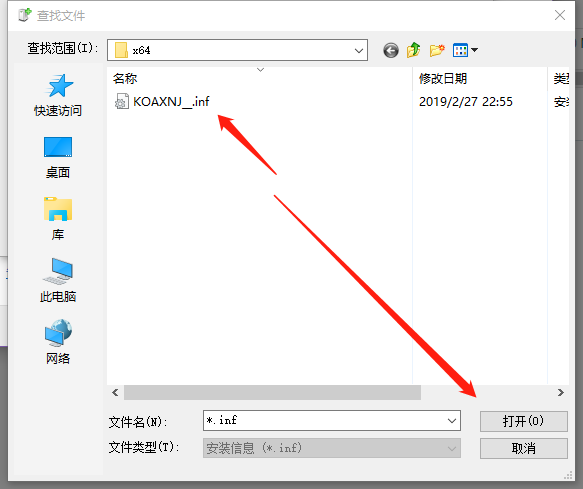The width and height of the screenshot is (583, 489).
Task: Open 网络 in sidebar
Action: point(58,341)
